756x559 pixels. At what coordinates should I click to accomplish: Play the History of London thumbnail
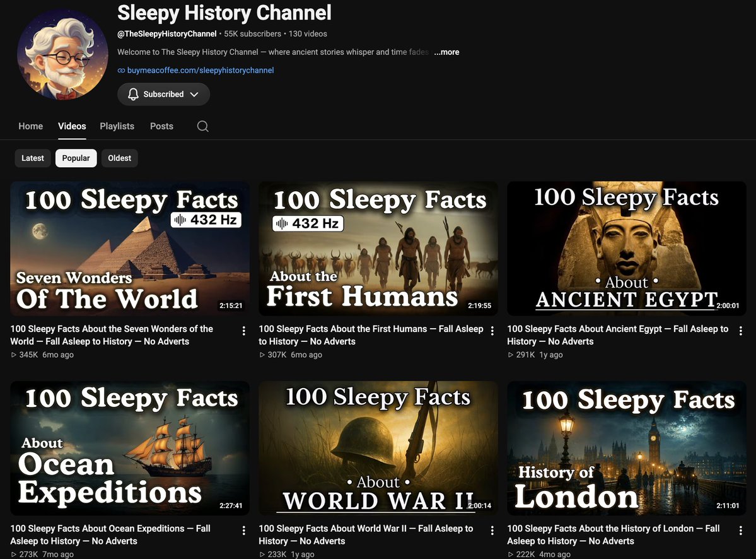click(627, 448)
